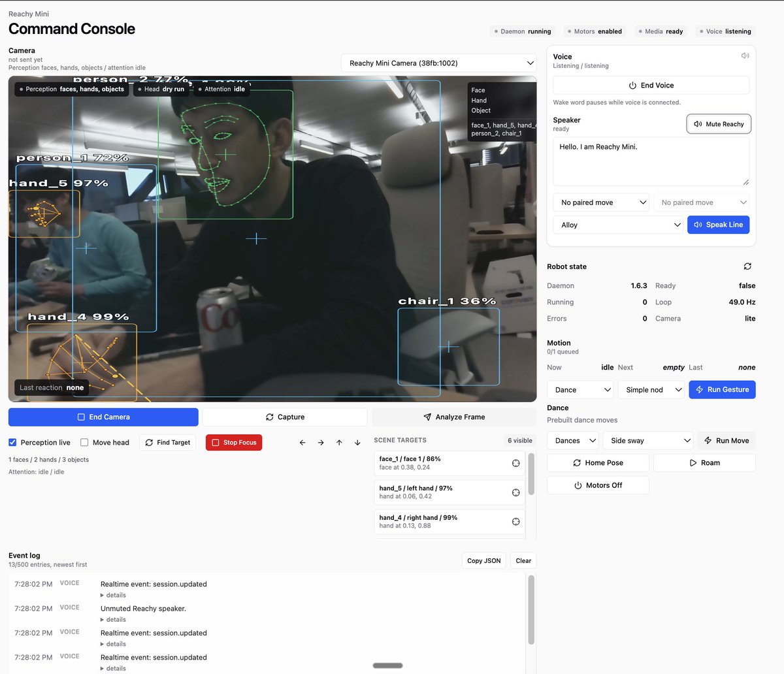Mute Reachy speaker
The height and width of the screenshot is (674, 784).
(718, 124)
